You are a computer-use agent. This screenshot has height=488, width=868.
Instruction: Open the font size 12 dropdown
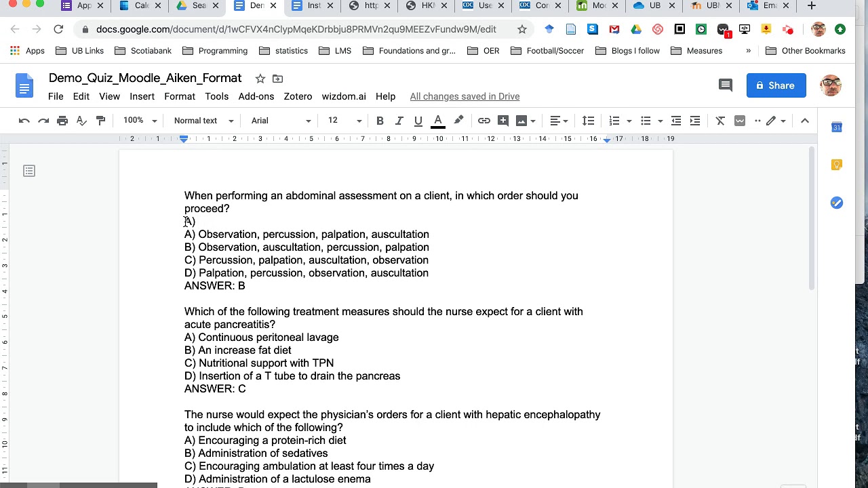click(344, 121)
